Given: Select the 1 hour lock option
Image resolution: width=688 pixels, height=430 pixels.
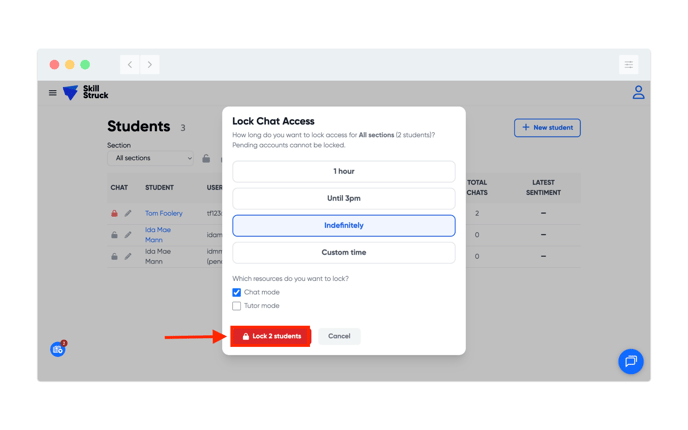Looking at the screenshot, I should coord(343,172).
